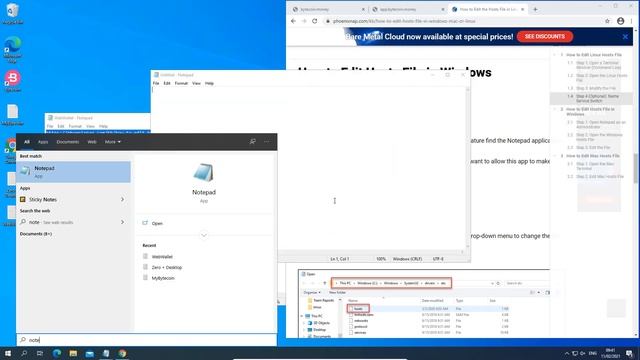This screenshot has width=640, height=360.
Task: Open the Edit menu in front Notepad
Action: 167,83
